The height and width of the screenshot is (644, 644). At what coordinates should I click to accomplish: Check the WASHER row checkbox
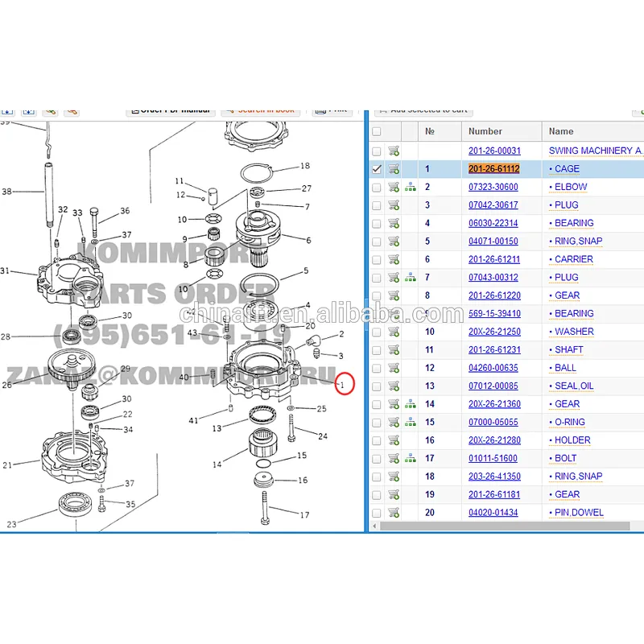[x=376, y=332]
